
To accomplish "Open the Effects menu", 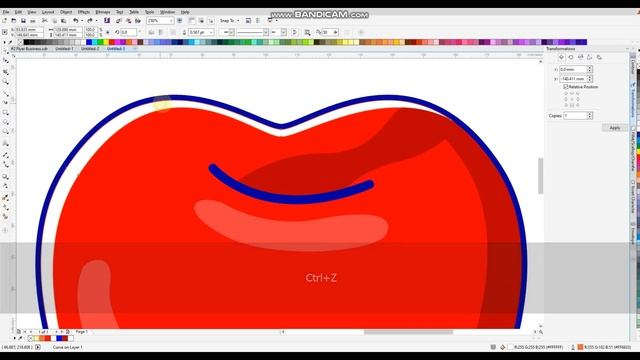I will click(84, 12).
